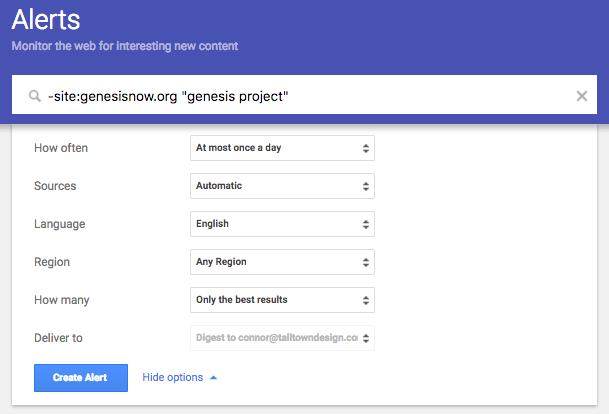Click the Hide options link
Viewport: 609px width, 414px height.
coord(172,378)
